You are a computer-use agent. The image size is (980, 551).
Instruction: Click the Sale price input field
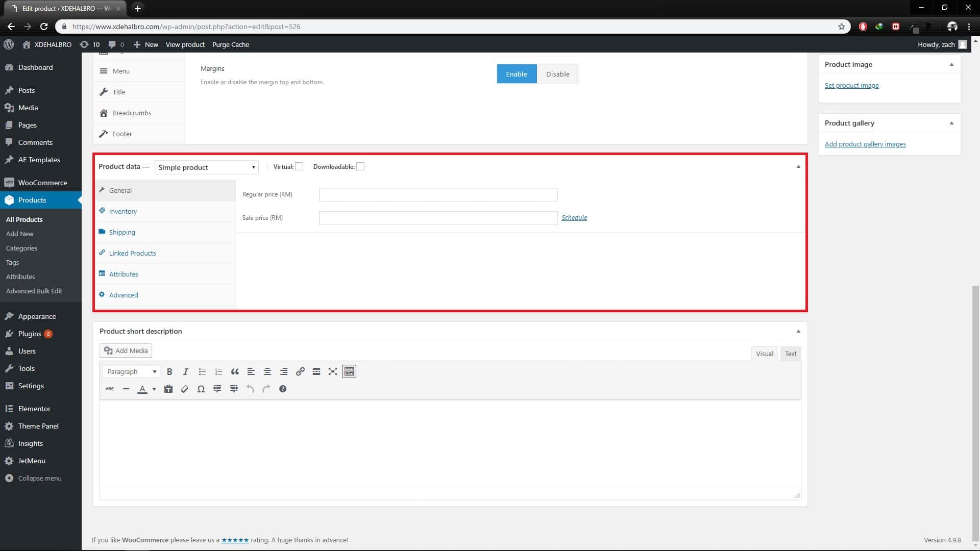point(438,218)
